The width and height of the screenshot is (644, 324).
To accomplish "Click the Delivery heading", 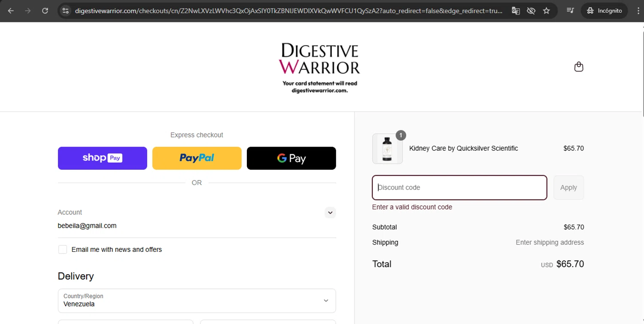I will (x=76, y=276).
